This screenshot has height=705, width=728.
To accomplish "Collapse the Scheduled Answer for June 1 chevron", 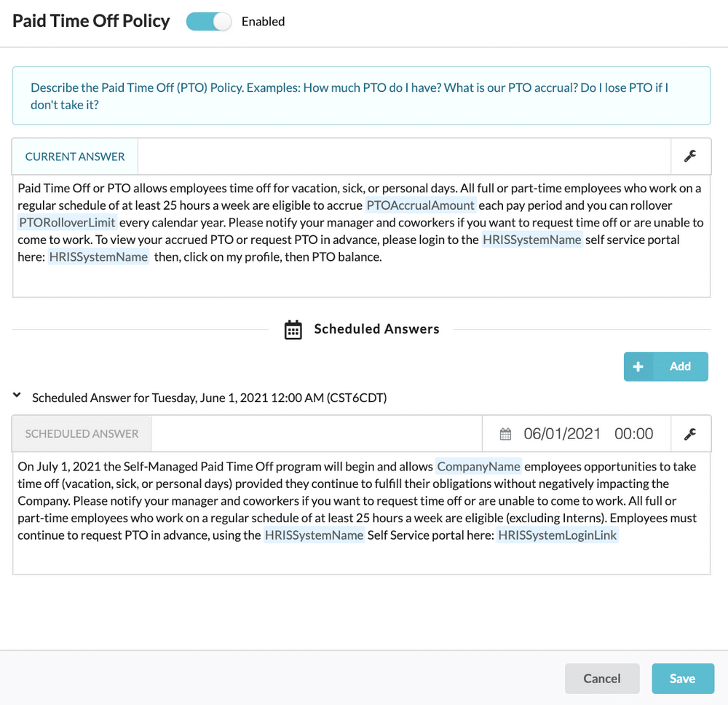I will 17,395.
